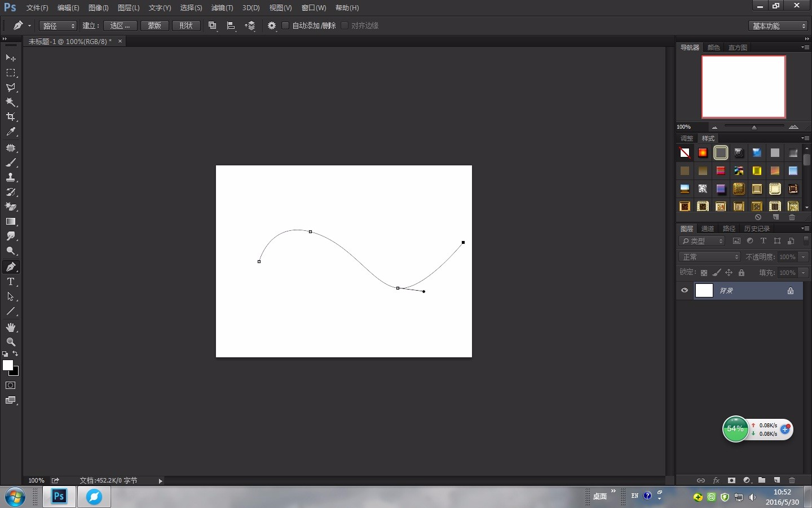Select the Smudge tool
Screen dimensions: 812x508
pos(11,236)
